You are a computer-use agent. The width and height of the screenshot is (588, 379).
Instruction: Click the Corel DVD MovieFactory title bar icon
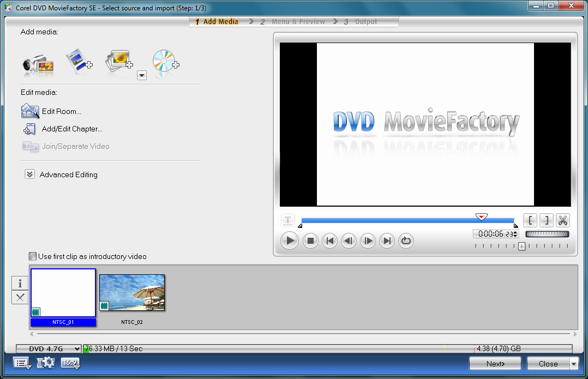click(x=8, y=8)
